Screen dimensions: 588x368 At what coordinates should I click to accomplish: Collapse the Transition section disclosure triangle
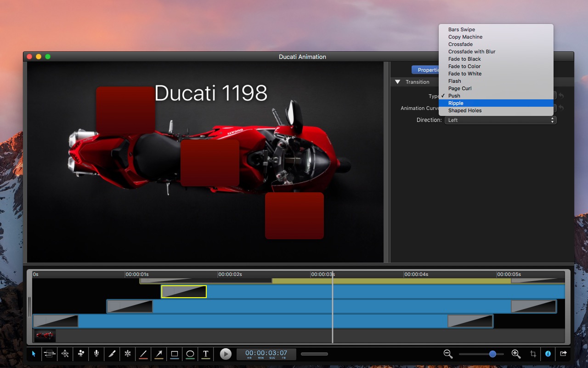click(398, 82)
